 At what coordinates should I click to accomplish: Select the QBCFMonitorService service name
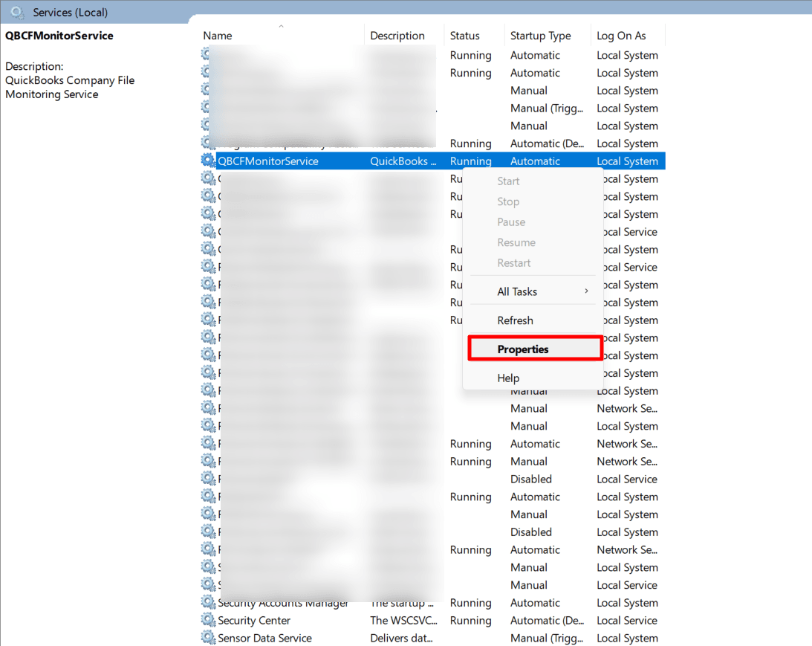(267, 161)
